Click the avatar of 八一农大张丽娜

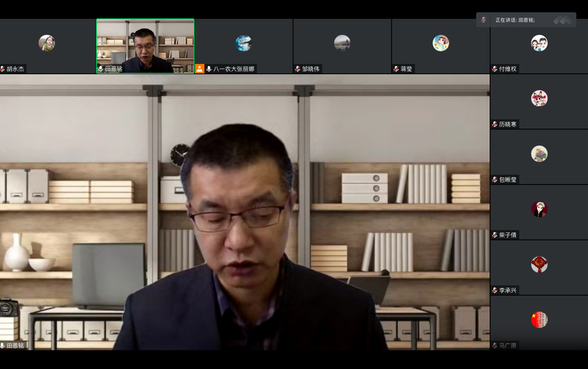click(244, 43)
